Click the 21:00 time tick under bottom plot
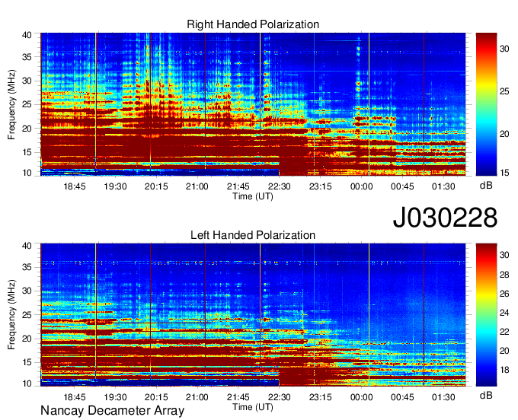 (197, 397)
